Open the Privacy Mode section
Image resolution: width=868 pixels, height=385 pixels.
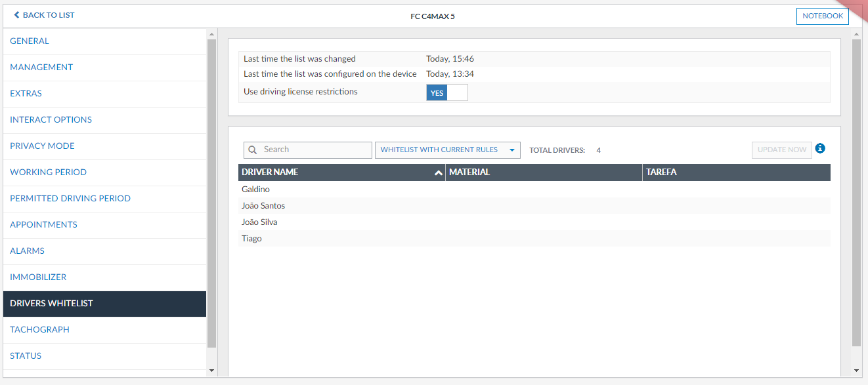[x=42, y=146]
